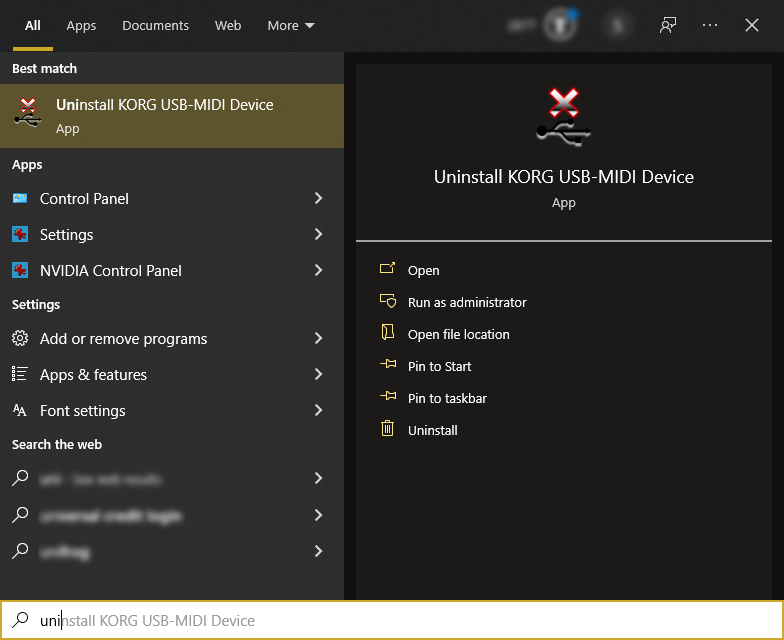This screenshot has width=784, height=640.
Task: Expand Control Panel result arrow
Action: pos(318,198)
